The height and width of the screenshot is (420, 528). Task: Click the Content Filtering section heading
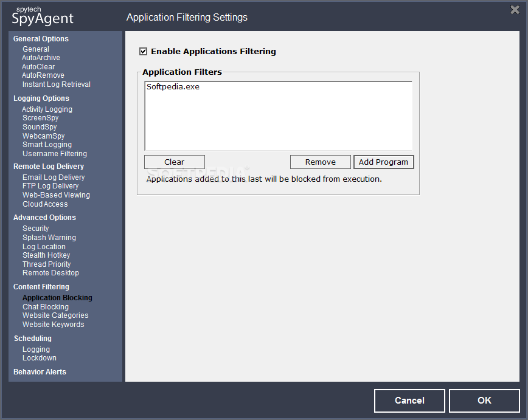click(x=41, y=287)
